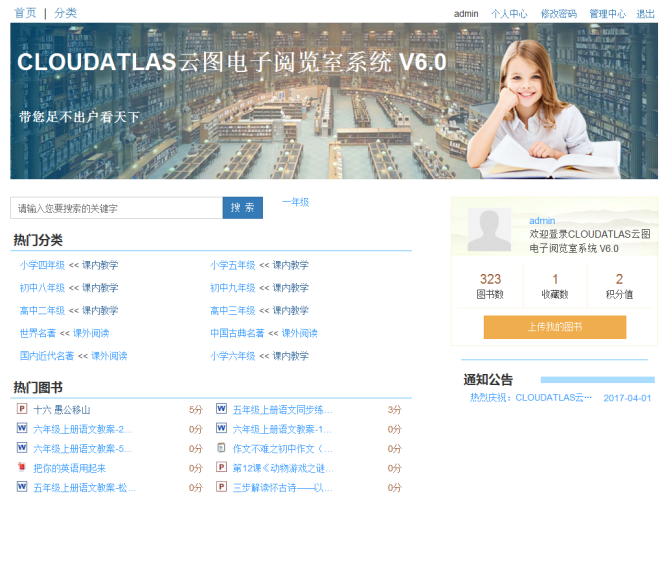
Task: Open the 初中八年级 category
Action: pos(42,288)
